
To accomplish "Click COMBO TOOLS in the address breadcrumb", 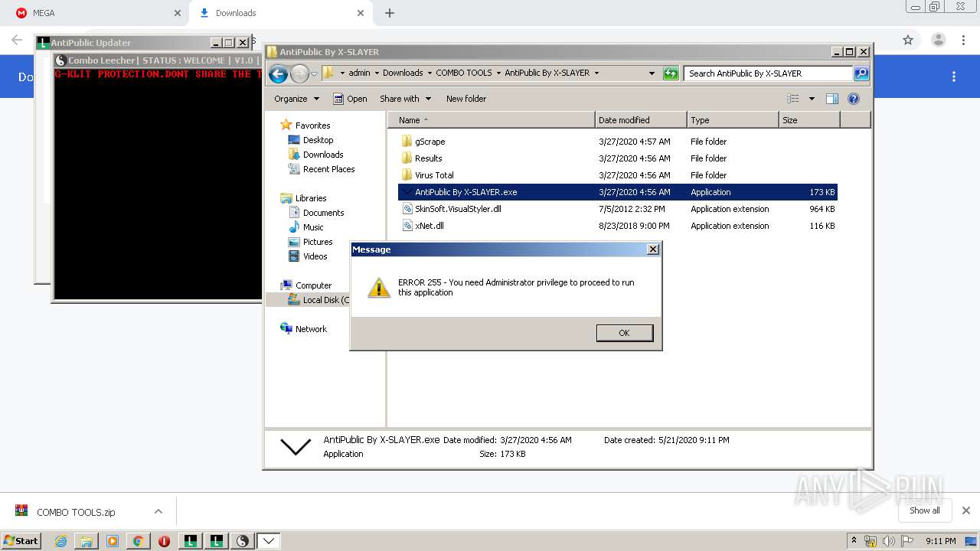I will click(x=464, y=73).
